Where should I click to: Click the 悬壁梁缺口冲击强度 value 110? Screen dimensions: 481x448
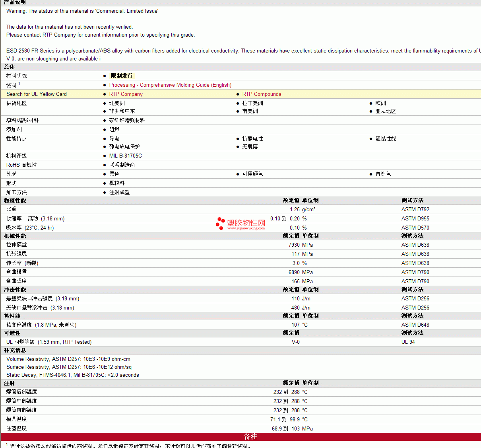[x=296, y=298]
